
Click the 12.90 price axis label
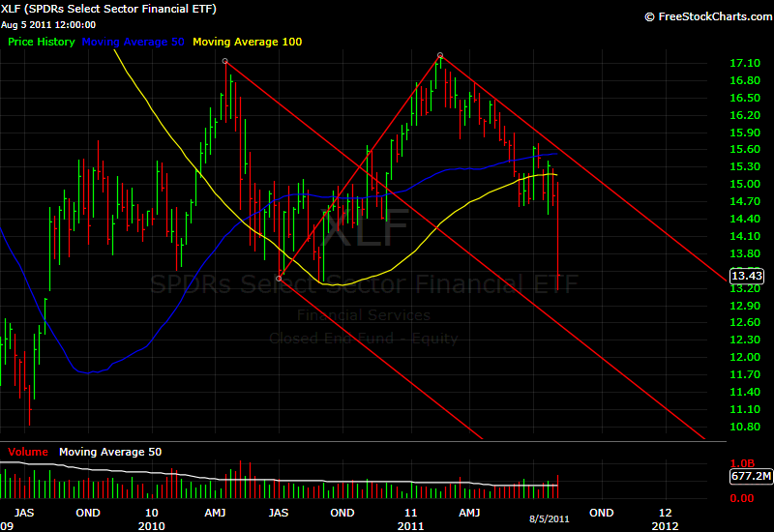745,306
